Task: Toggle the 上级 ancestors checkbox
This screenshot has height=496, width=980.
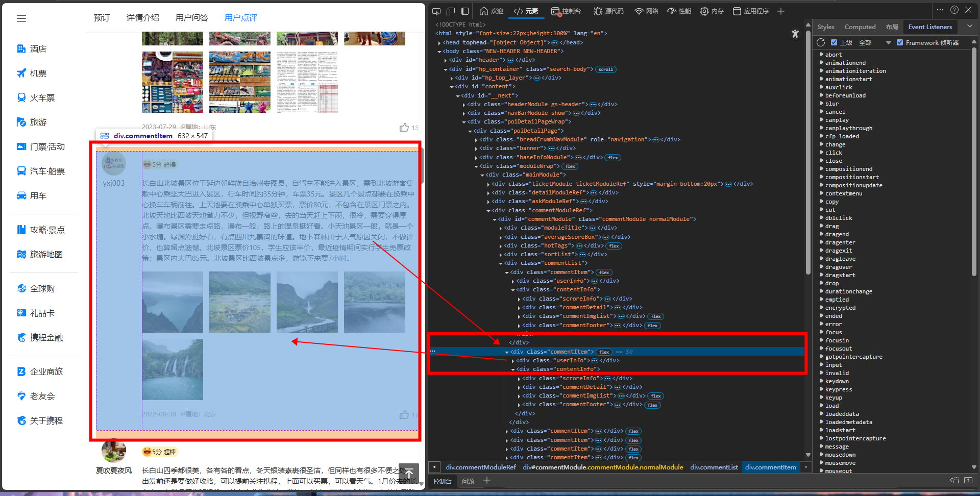Action: pyautogui.click(x=834, y=42)
